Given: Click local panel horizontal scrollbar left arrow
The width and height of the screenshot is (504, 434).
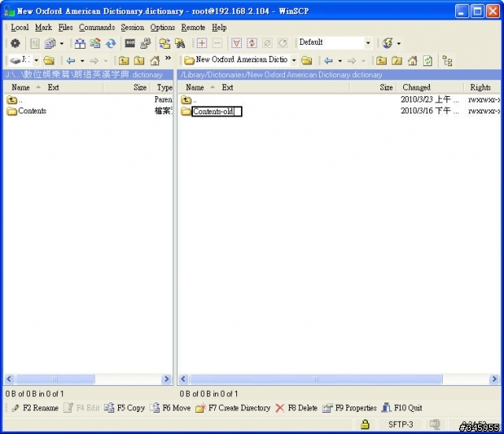Looking at the screenshot, I should tap(9, 379).
